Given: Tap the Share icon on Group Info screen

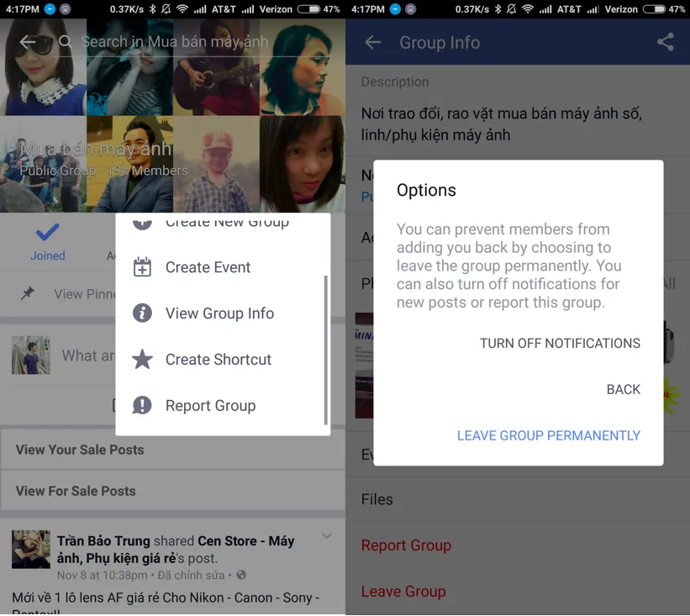Looking at the screenshot, I should click(665, 42).
